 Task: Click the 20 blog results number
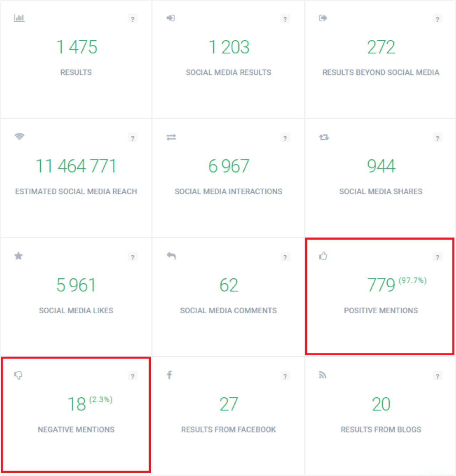(x=381, y=404)
